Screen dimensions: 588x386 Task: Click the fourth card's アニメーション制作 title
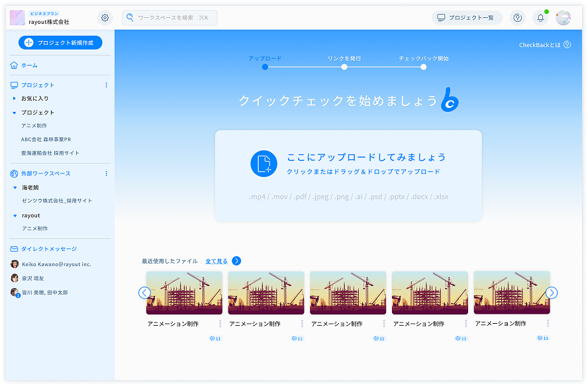(419, 324)
